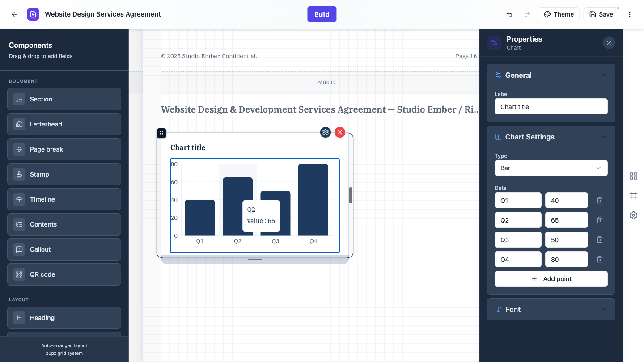Expand the Font section
Image resolution: width=644 pixels, height=362 pixels.
(604, 309)
